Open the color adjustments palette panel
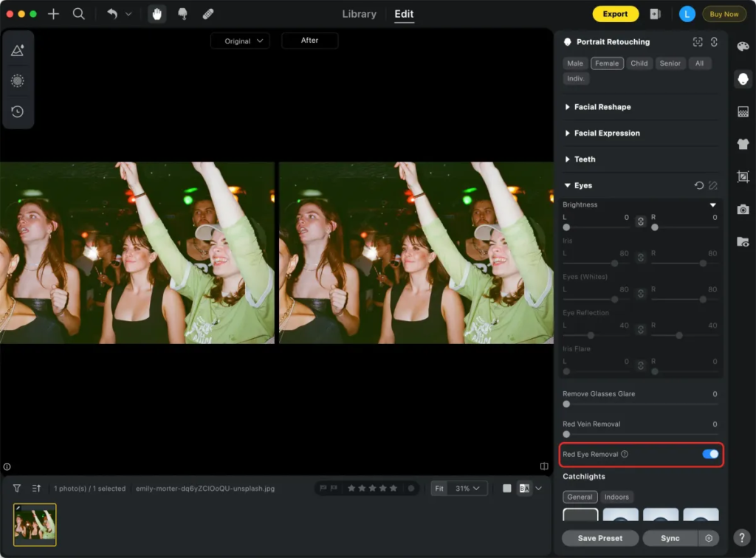The image size is (756, 558). [743, 47]
